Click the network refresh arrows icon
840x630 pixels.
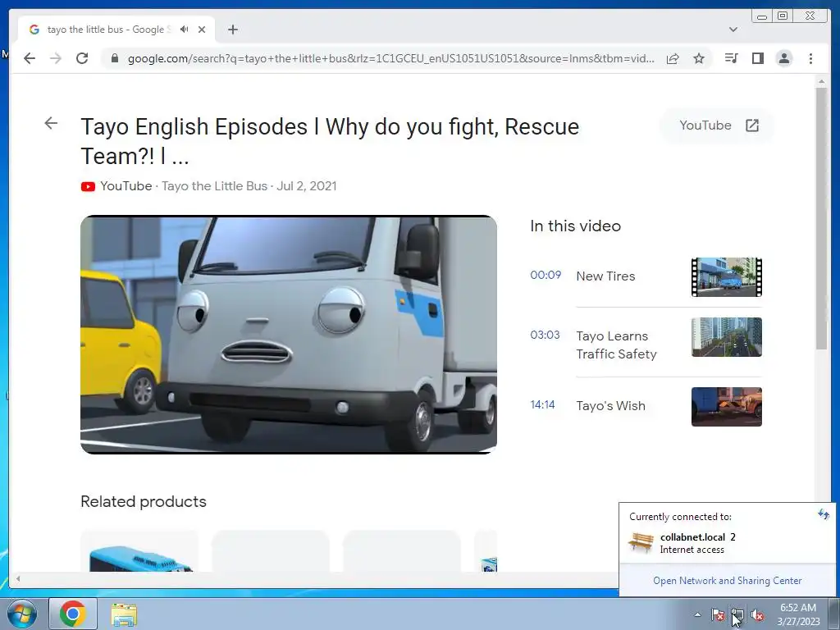tap(823, 515)
